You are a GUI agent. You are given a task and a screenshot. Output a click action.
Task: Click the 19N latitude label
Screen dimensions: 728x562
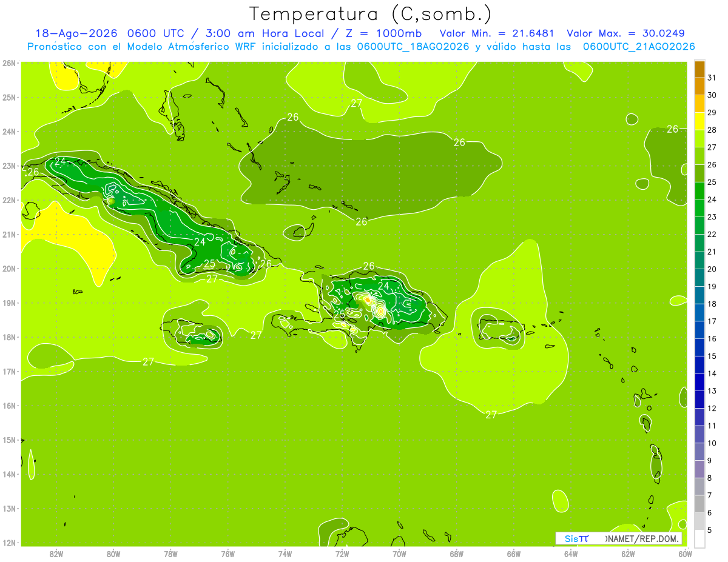click(x=8, y=303)
